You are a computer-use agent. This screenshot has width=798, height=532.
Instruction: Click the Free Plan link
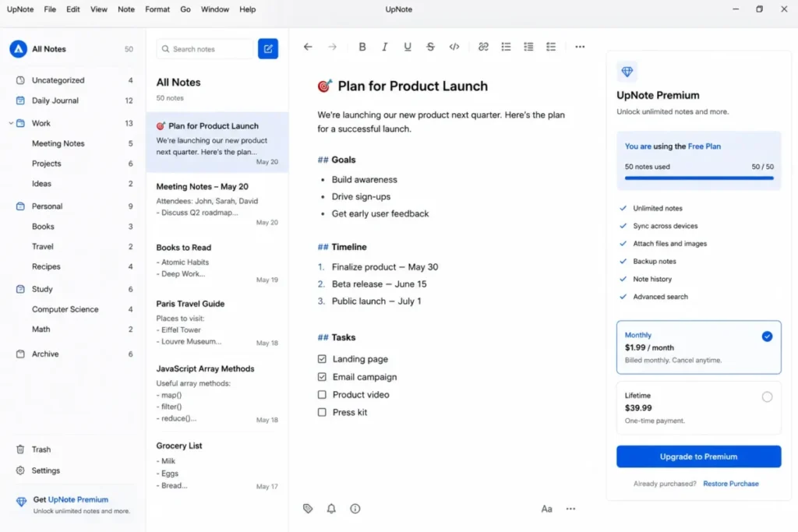coord(704,146)
